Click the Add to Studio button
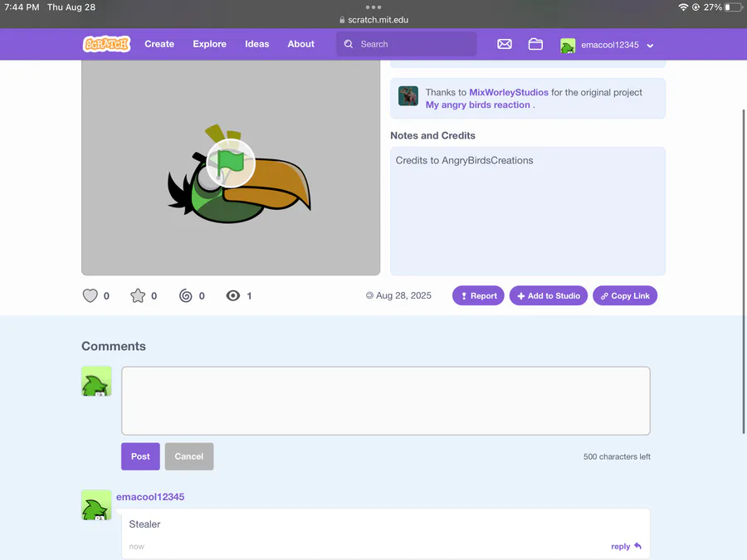 coord(549,295)
